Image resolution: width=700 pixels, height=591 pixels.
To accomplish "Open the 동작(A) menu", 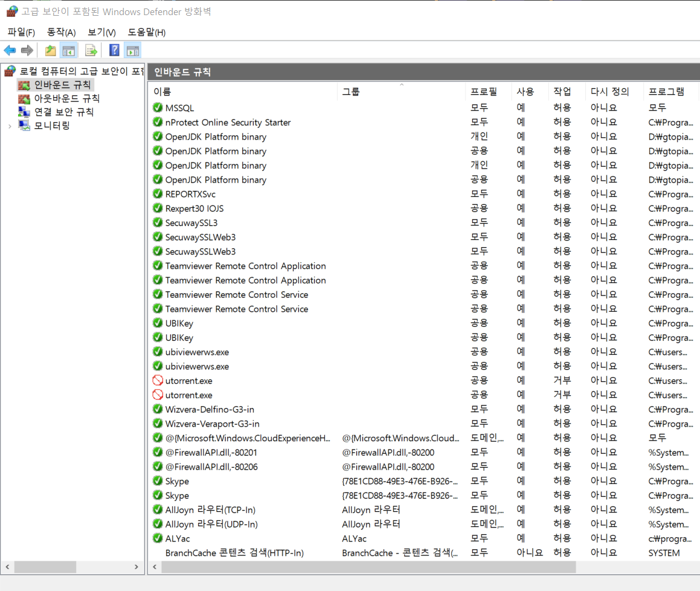I will pos(61,32).
